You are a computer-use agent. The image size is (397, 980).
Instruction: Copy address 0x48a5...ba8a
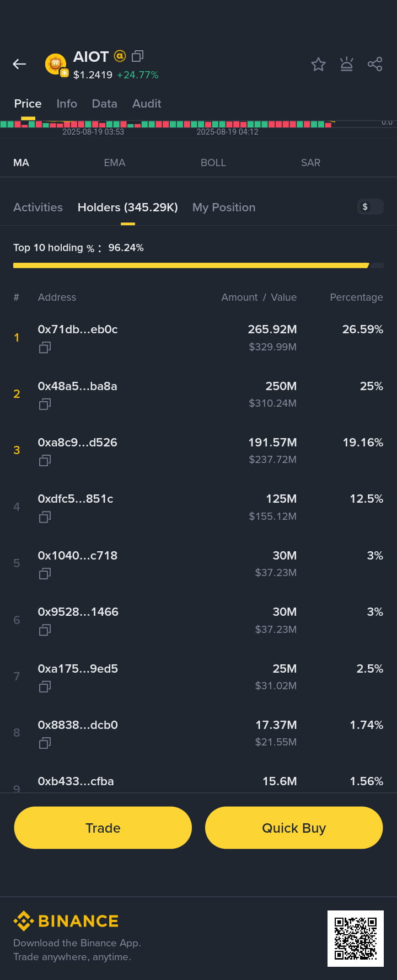point(45,404)
